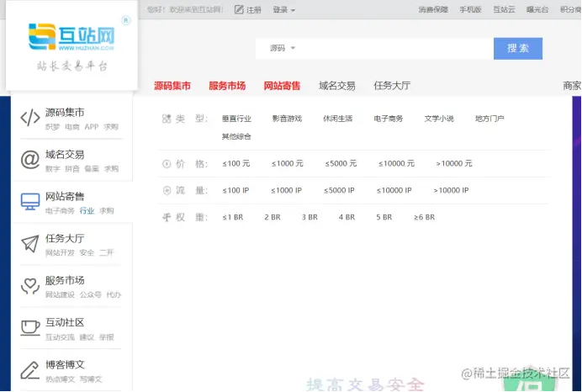
Task: Click the 消费保障 link
Action: point(433,9)
